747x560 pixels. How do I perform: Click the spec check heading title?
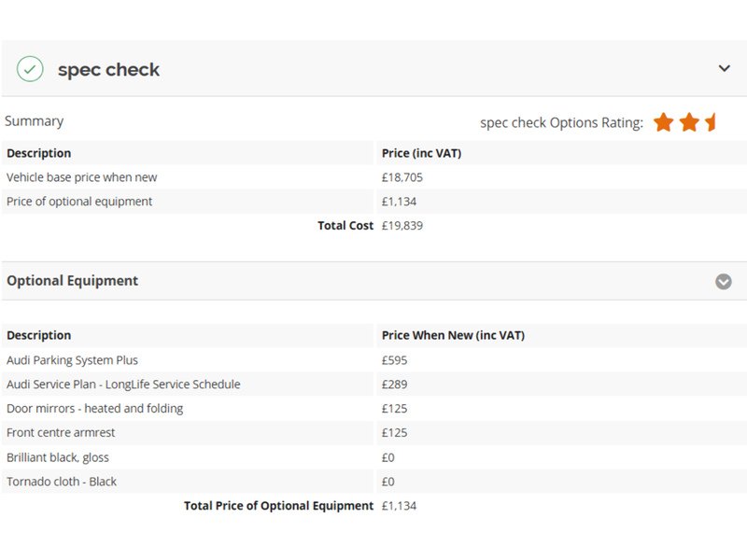[108, 70]
